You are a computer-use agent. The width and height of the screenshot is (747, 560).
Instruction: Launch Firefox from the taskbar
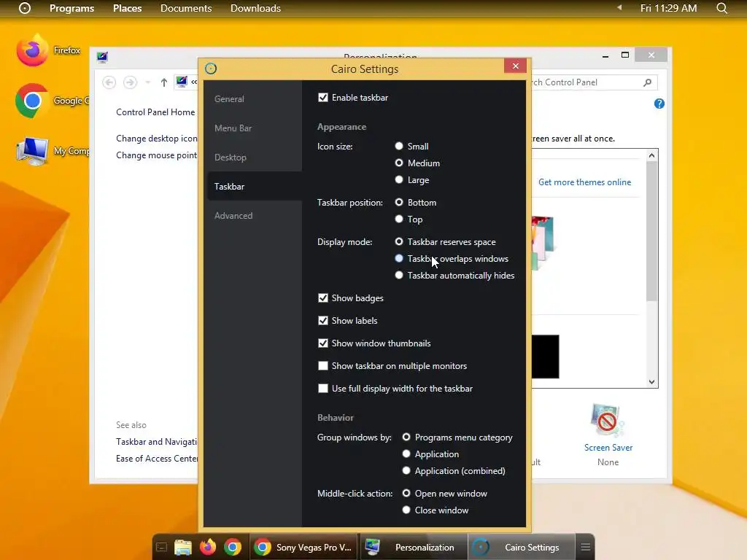coord(208,547)
